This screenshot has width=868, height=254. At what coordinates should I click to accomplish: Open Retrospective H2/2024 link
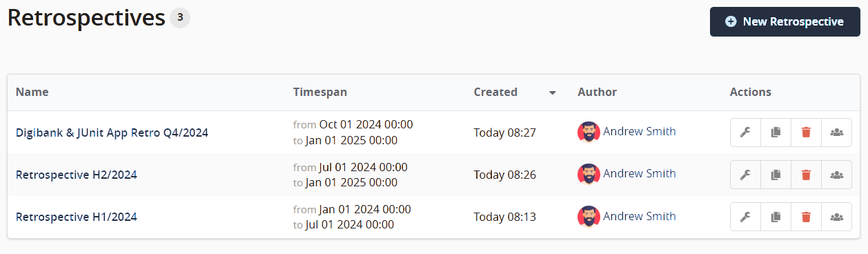(x=77, y=175)
